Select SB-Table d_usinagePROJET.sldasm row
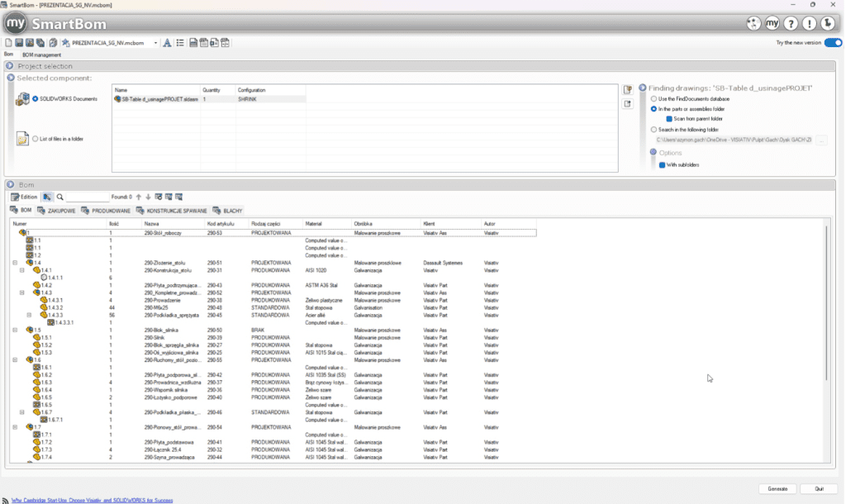The width and height of the screenshot is (846, 504). click(209, 99)
